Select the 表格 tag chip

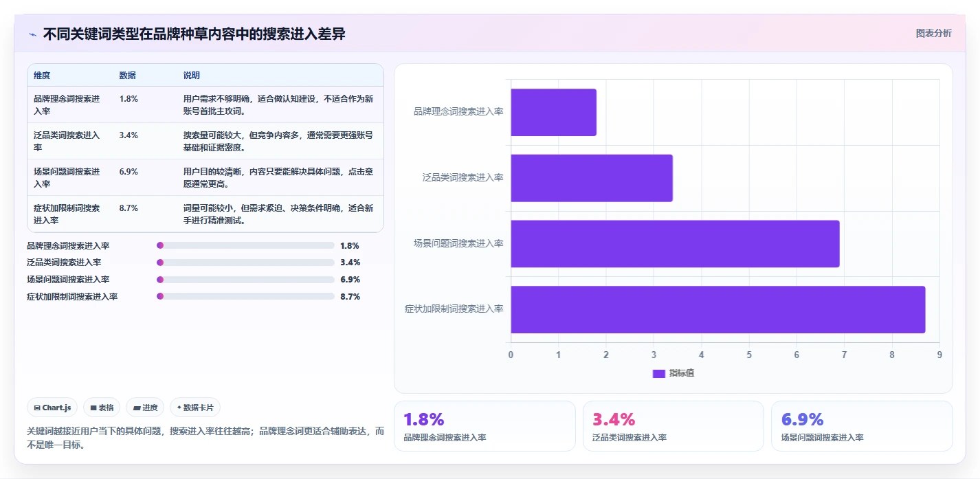[x=102, y=408]
